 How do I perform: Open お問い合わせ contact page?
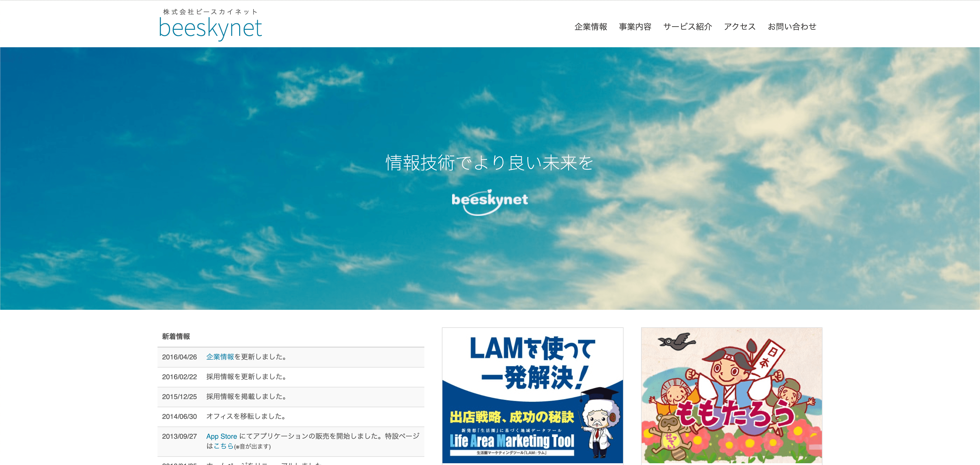coord(792,27)
